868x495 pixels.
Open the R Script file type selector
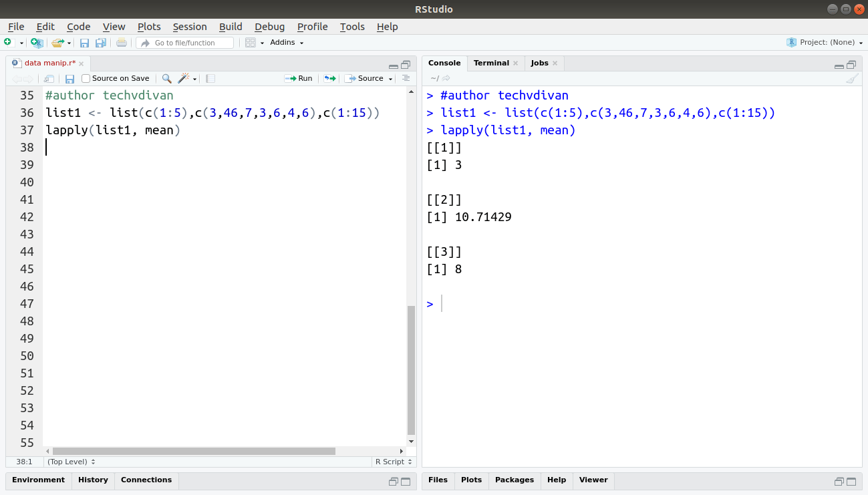pos(393,462)
